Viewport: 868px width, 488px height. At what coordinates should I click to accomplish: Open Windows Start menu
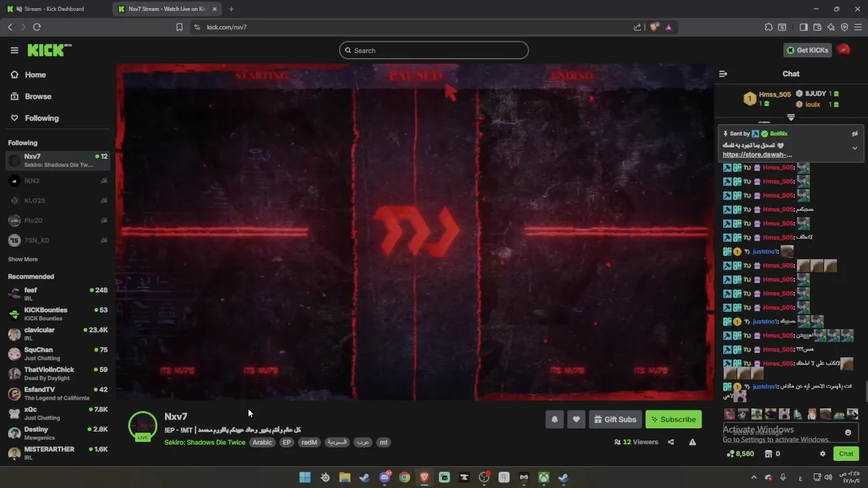pos(305,477)
